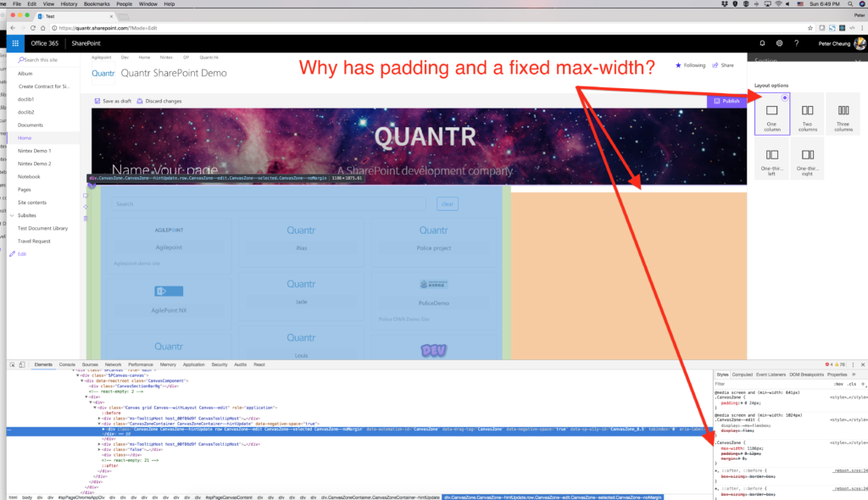Close the DevTools panel

[862, 364]
